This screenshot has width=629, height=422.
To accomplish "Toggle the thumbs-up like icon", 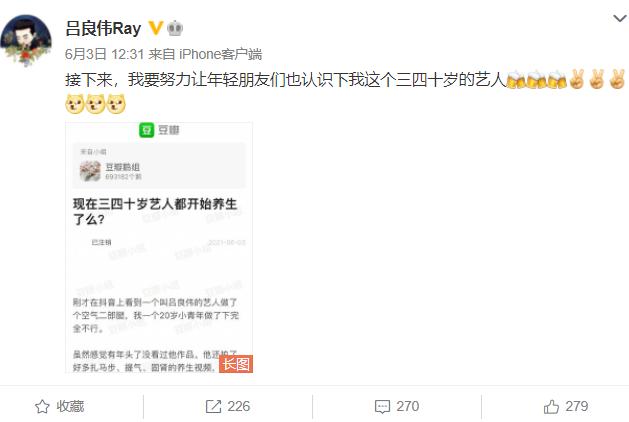I will 551,406.
